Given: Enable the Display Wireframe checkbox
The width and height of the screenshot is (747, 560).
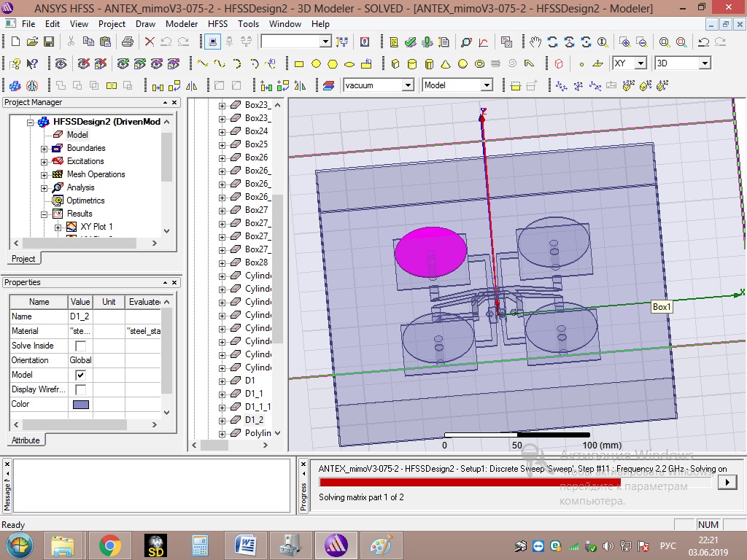Looking at the screenshot, I should pyautogui.click(x=80, y=389).
